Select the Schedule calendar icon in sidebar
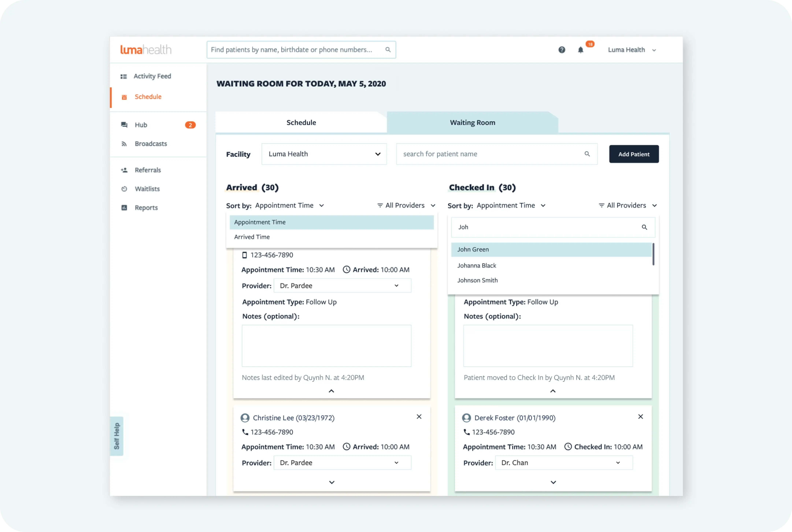The image size is (792, 532). pos(124,97)
